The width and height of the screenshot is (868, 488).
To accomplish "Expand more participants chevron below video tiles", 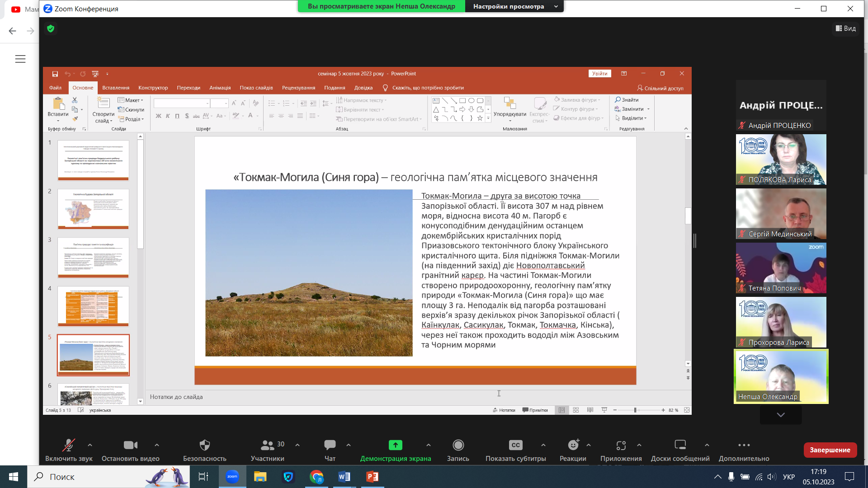I will (781, 415).
